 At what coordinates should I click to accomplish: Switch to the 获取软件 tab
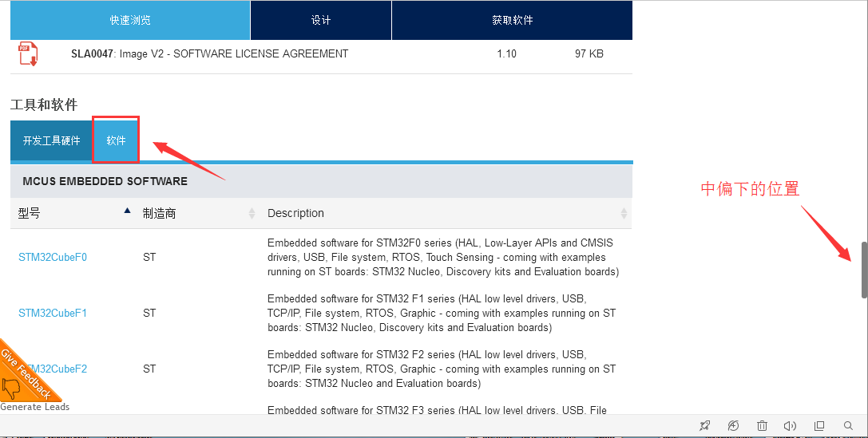tap(512, 20)
